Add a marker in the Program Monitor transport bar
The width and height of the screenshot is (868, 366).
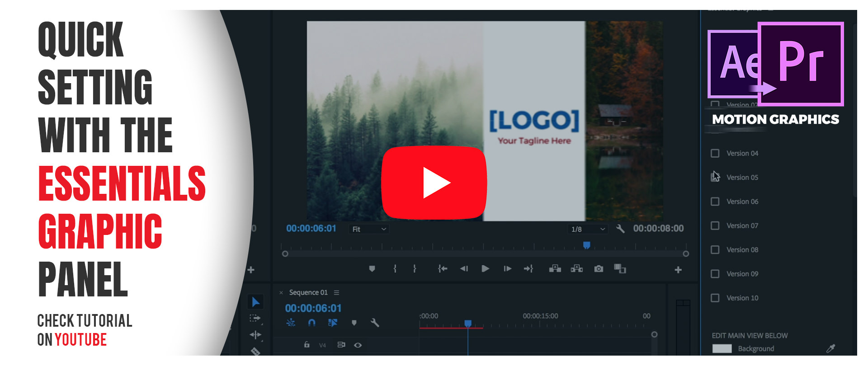click(x=372, y=269)
